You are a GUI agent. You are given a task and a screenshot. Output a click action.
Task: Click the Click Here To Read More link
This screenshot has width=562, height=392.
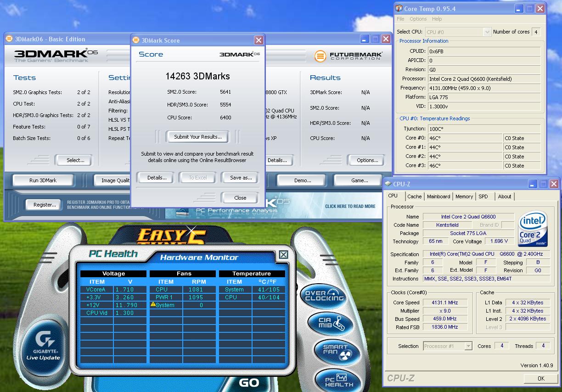(x=350, y=207)
